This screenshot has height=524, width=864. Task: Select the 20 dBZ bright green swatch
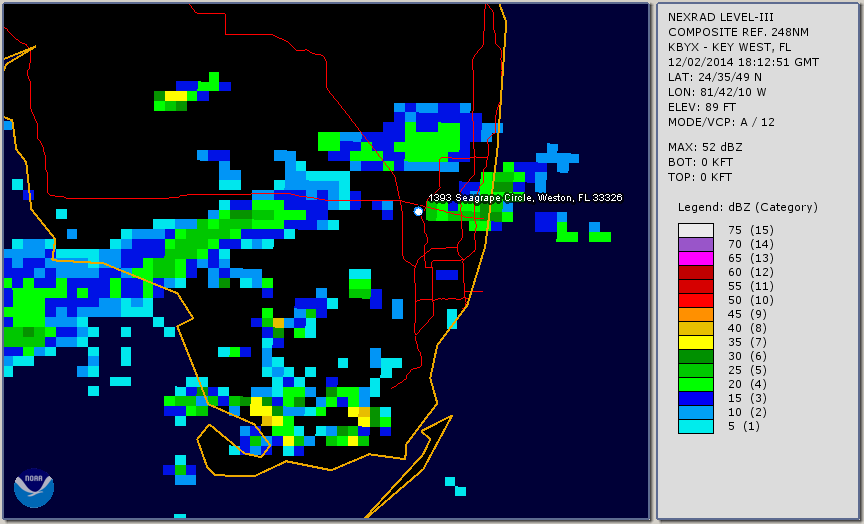(695, 385)
